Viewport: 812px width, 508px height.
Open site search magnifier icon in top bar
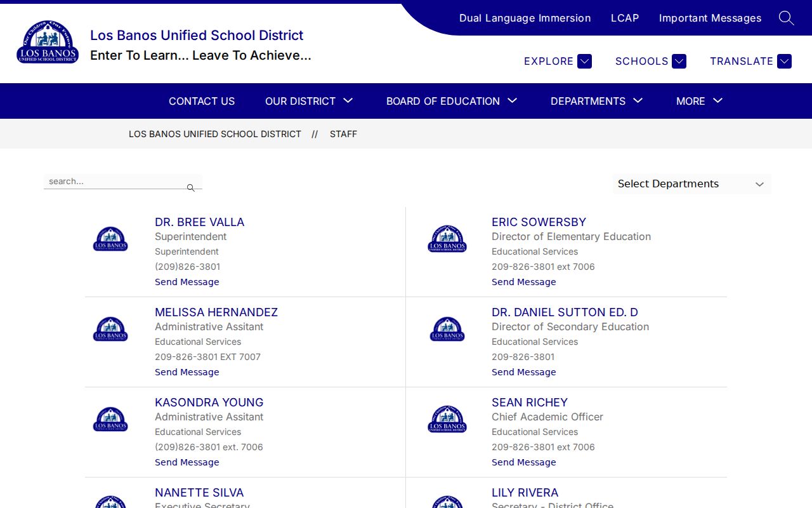(x=786, y=18)
